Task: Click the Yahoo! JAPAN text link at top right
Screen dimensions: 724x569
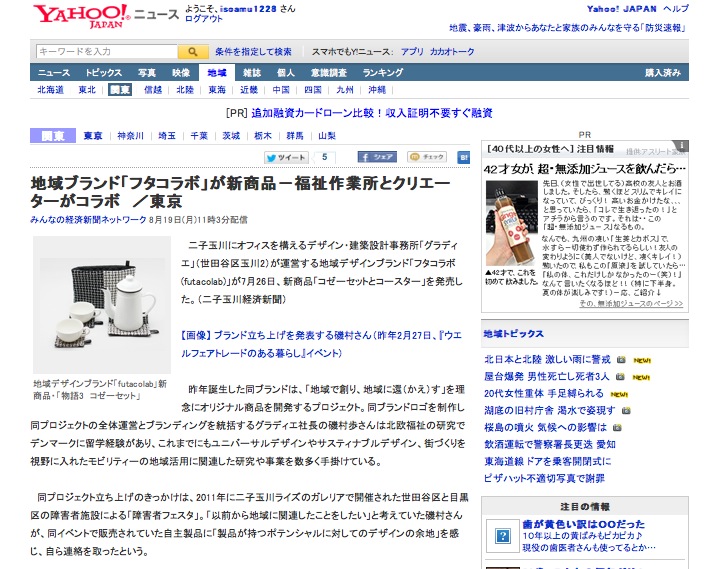Action: pos(621,9)
